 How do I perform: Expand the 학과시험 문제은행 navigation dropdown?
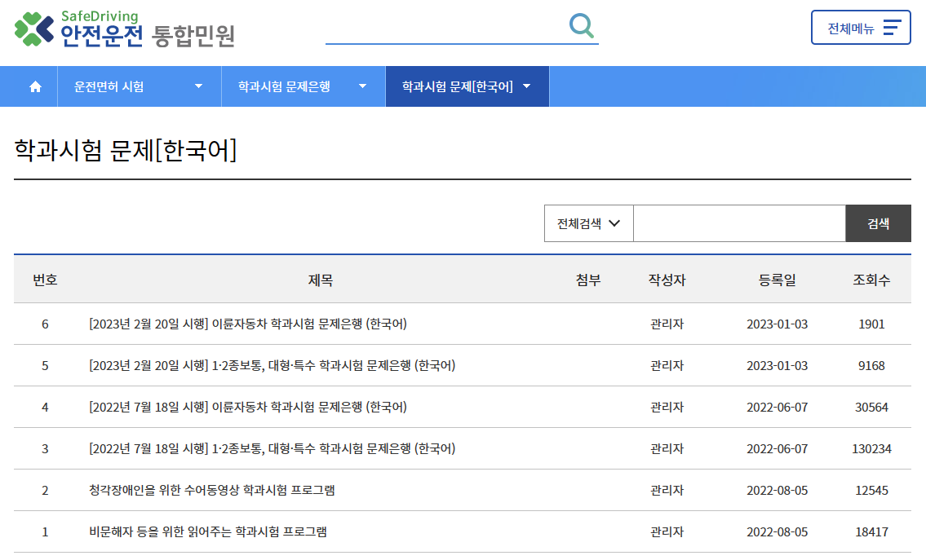[x=303, y=86]
